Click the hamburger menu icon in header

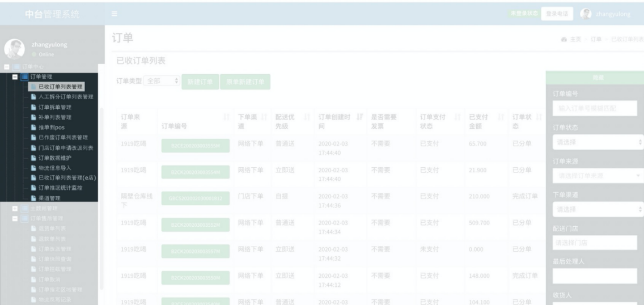point(114,14)
